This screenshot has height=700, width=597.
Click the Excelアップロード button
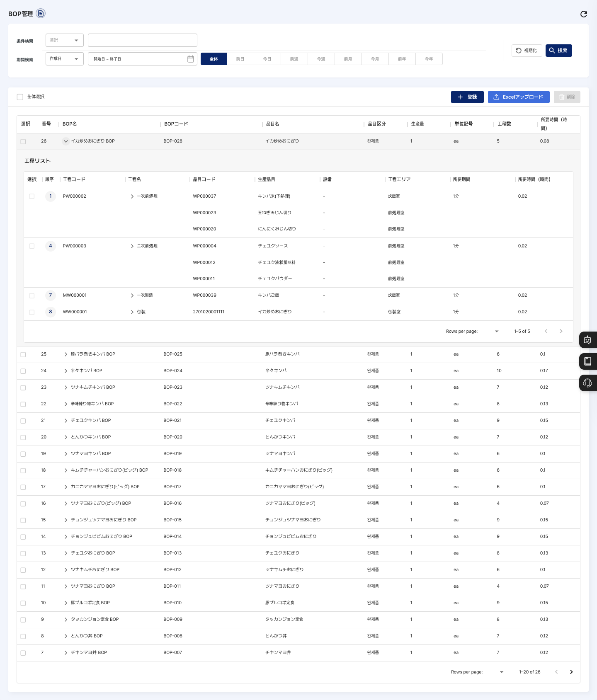click(519, 97)
